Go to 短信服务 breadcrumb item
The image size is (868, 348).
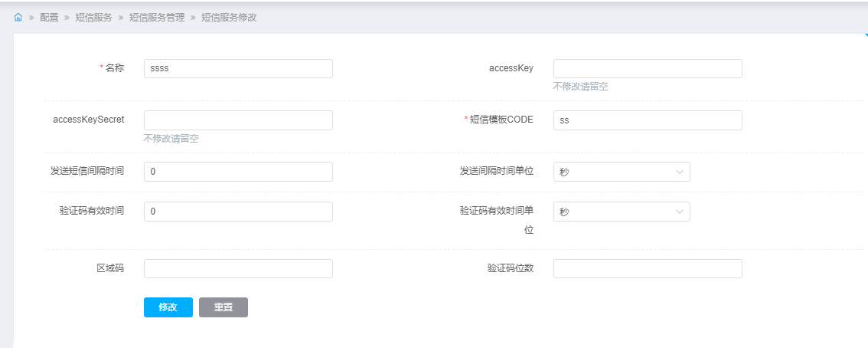[x=94, y=17]
